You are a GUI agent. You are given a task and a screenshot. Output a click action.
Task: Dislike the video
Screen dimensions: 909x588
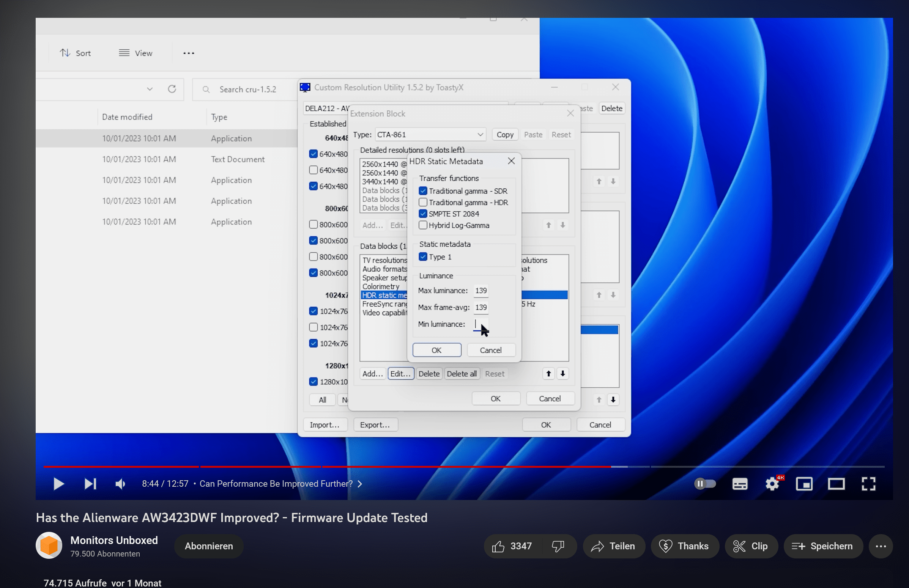click(558, 546)
